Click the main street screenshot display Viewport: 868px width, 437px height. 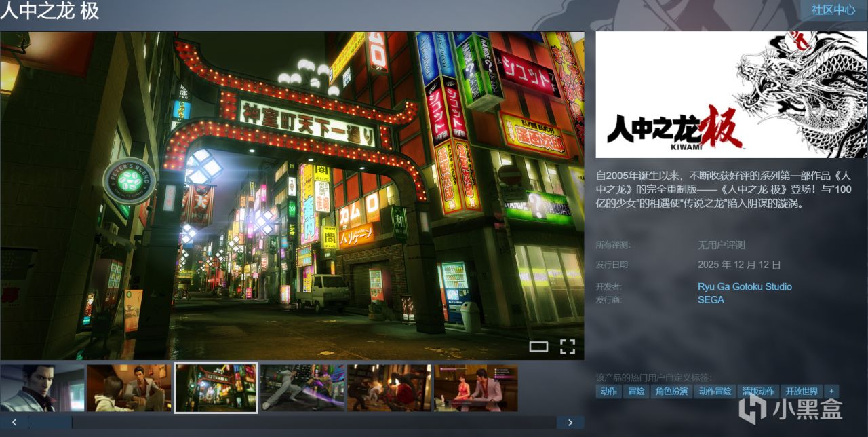point(292,195)
